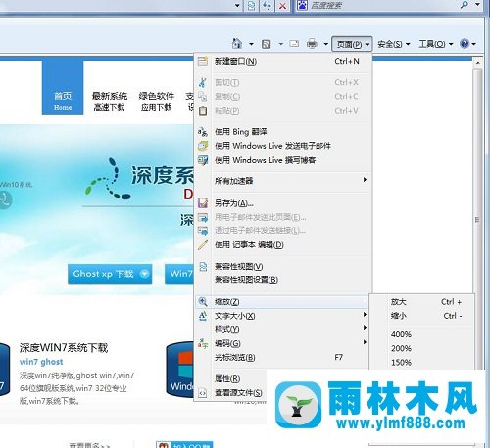
Task: Expand the Home button dropdown arrow
Action: pos(251,44)
